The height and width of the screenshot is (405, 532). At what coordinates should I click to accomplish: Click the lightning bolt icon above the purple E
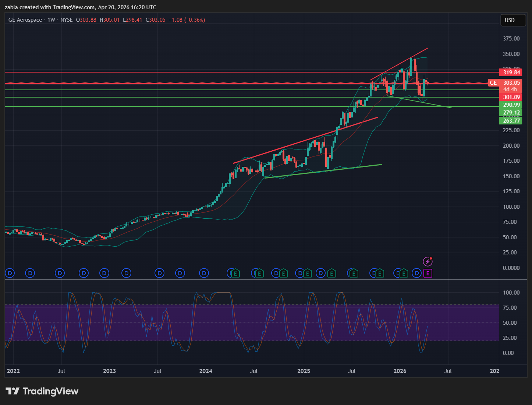click(x=428, y=261)
